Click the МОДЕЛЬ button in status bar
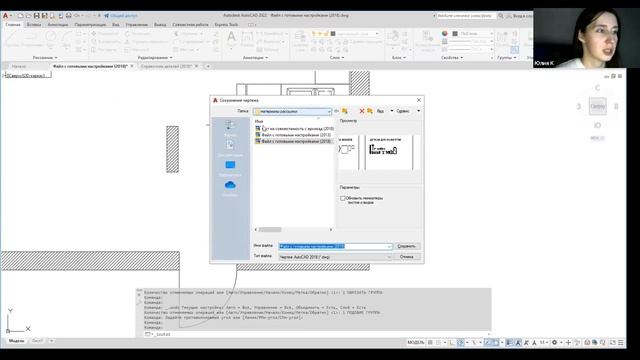Image resolution: width=640 pixels, height=360 pixels. [416, 342]
